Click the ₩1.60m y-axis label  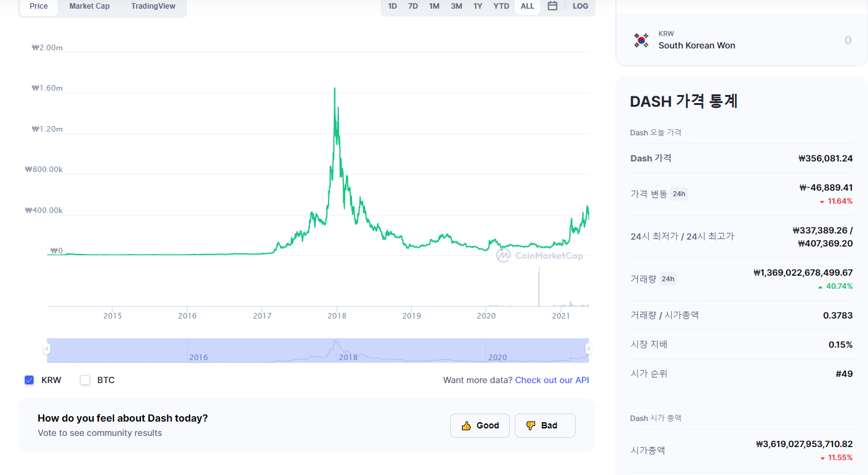point(47,88)
